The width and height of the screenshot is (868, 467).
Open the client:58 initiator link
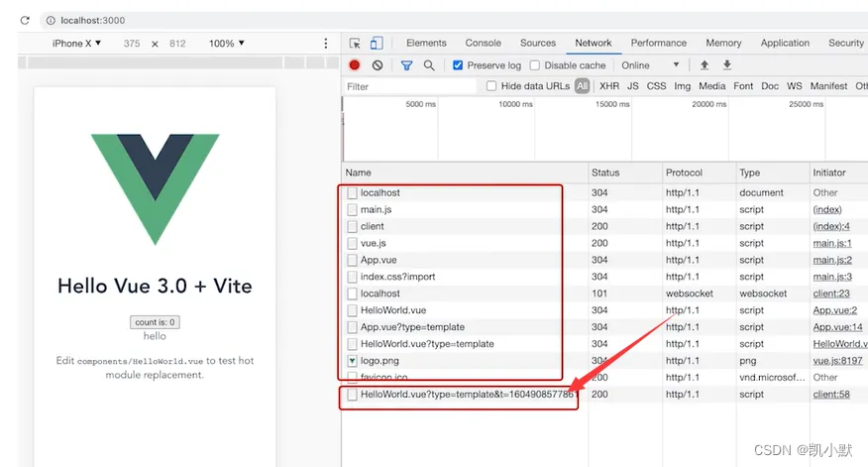pyautogui.click(x=831, y=395)
